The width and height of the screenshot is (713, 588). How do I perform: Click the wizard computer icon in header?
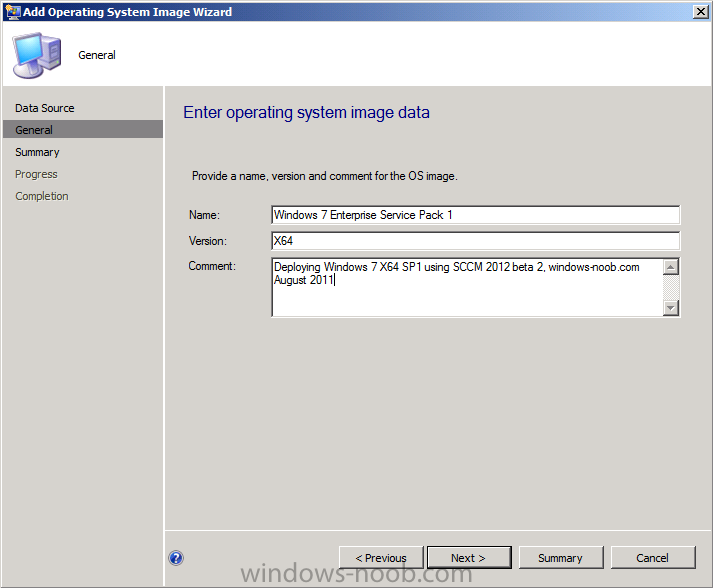click(x=37, y=55)
